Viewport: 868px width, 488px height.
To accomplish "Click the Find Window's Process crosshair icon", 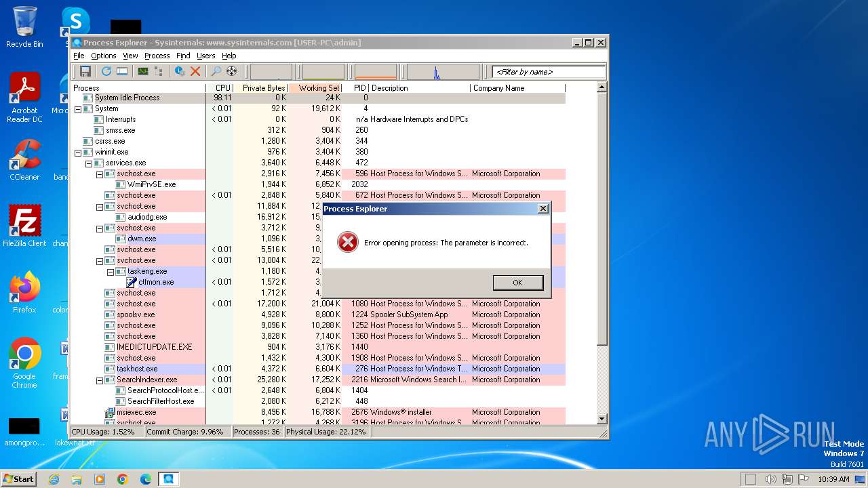I will [x=232, y=71].
